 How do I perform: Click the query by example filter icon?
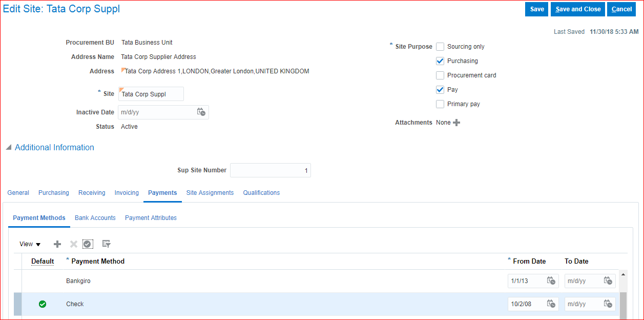pyautogui.click(x=106, y=244)
